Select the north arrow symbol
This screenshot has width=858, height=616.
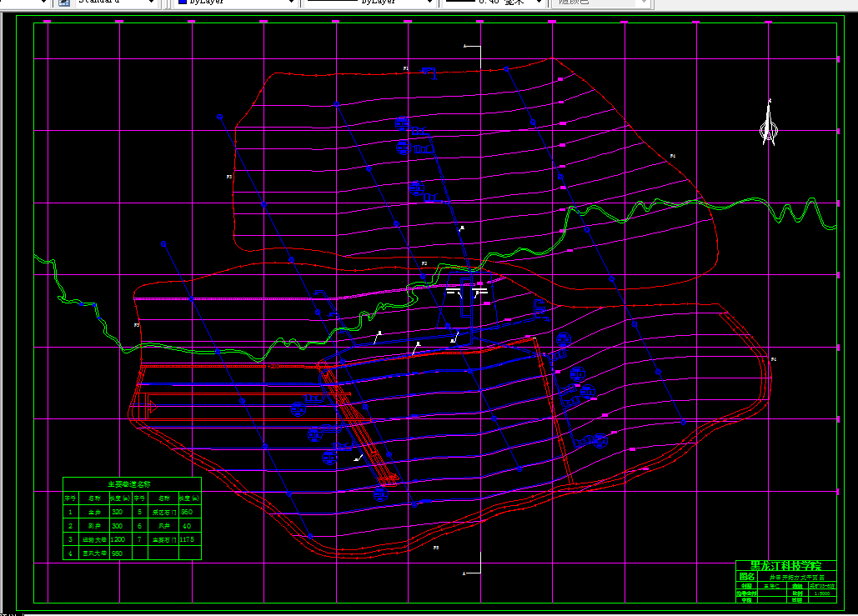click(x=768, y=122)
